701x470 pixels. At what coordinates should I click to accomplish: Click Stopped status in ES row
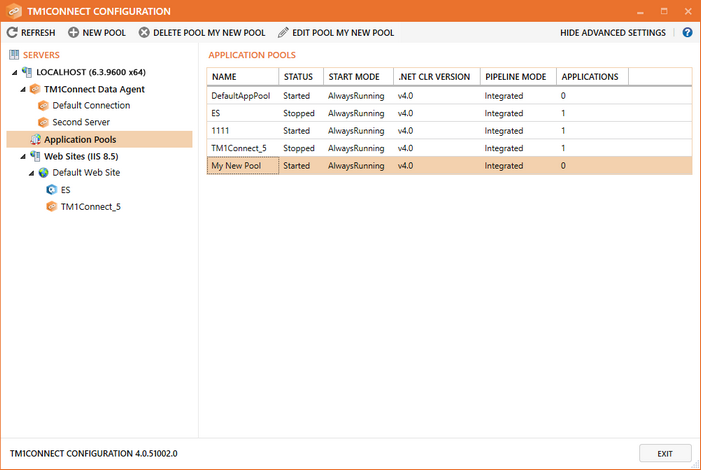tap(299, 113)
